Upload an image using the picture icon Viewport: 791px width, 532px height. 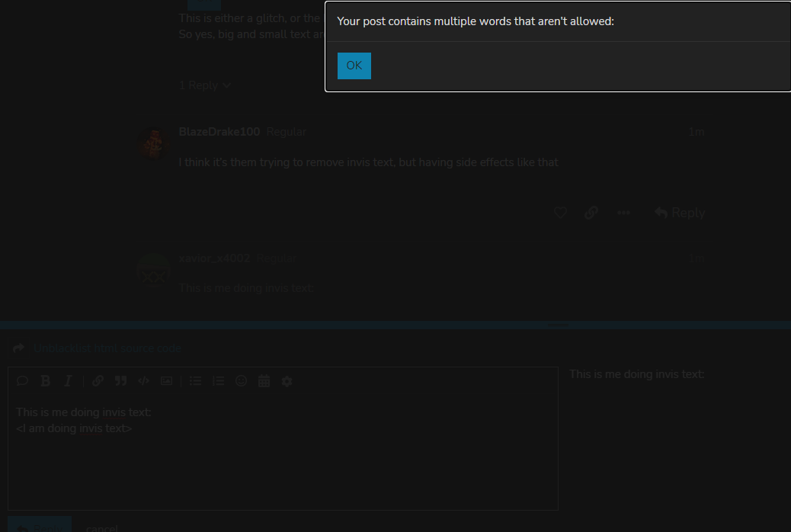pos(166,381)
